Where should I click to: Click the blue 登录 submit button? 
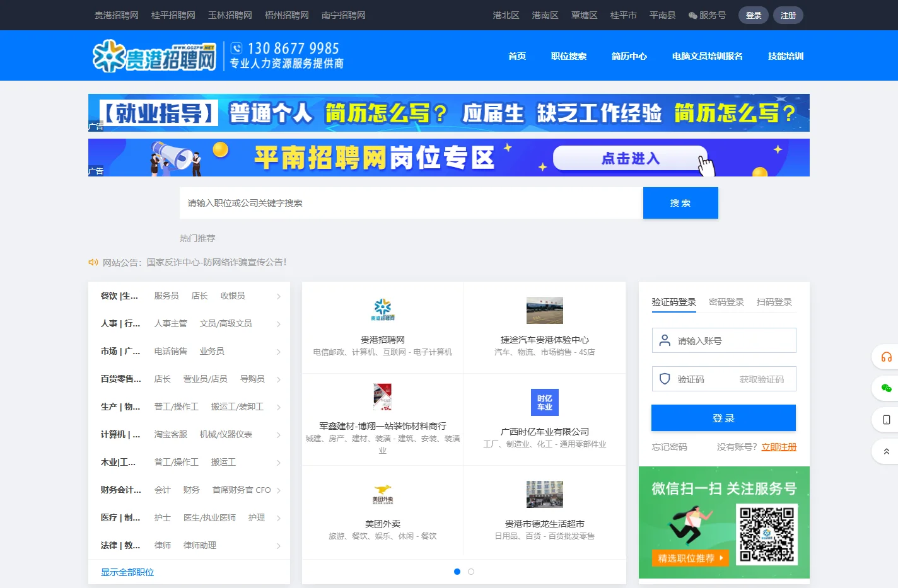tap(723, 418)
